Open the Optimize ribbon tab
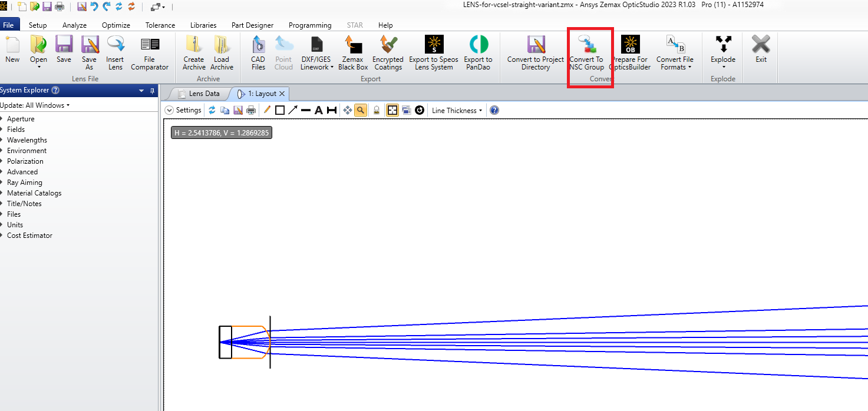This screenshot has width=868, height=411. [x=116, y=25]
